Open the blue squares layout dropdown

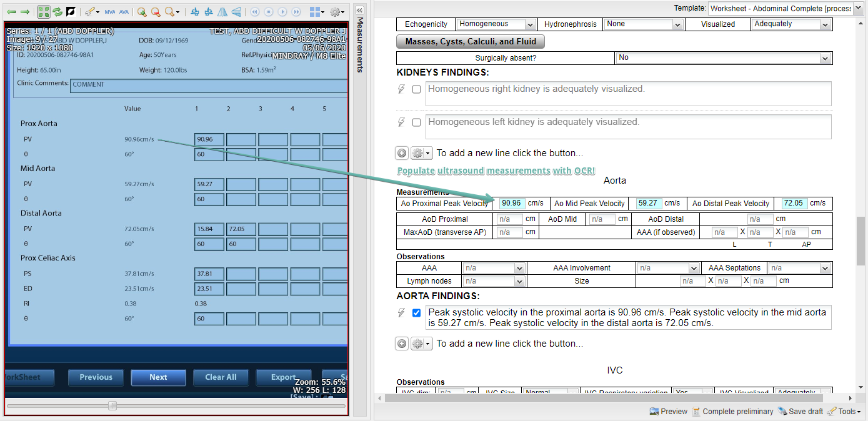(x=317, y=12)
